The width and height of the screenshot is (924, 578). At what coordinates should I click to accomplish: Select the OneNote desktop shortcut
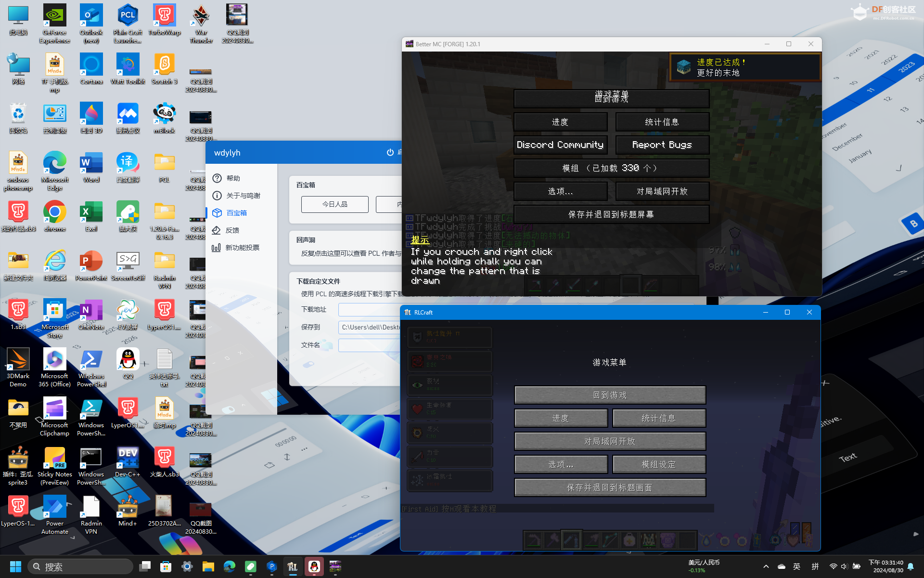(91, 315)
